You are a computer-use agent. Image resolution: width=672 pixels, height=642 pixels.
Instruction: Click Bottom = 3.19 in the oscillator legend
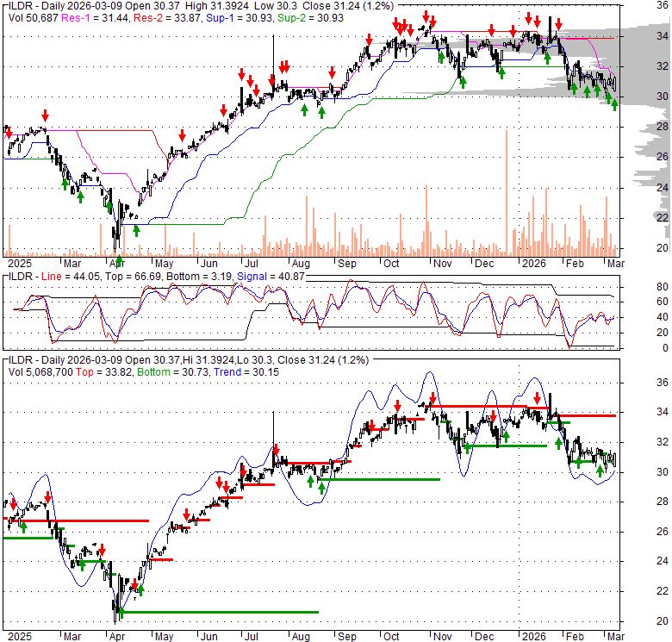[199, 277]
